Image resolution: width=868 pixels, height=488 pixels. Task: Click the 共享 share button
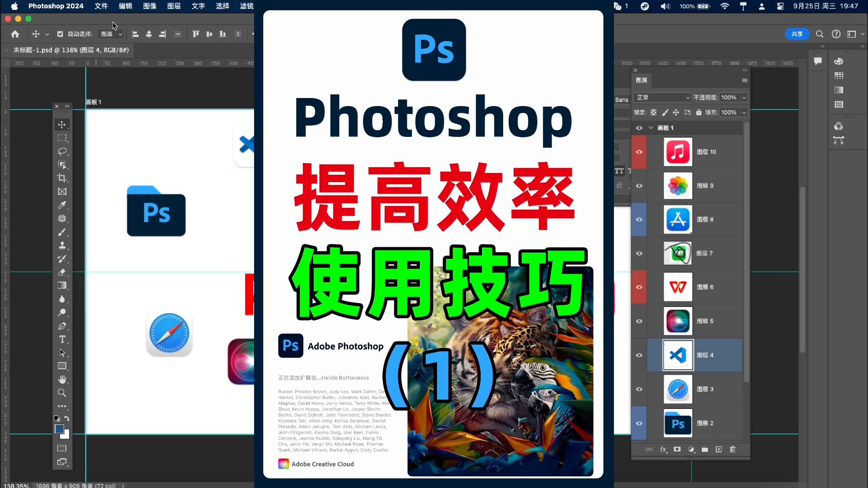coord(797,34)
